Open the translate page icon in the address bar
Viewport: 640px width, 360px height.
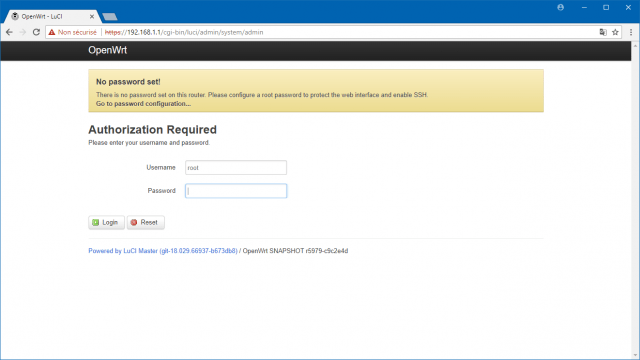[603, 32]
